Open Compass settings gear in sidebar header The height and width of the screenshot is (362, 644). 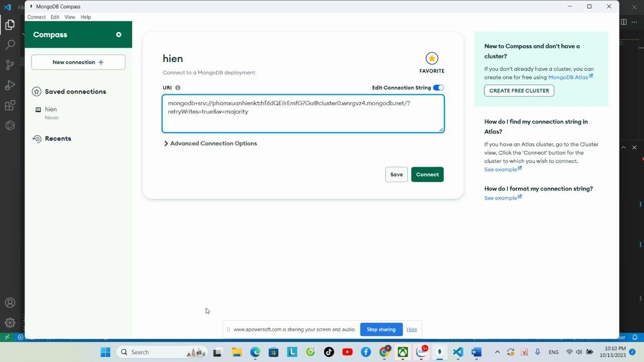(119, 35)
